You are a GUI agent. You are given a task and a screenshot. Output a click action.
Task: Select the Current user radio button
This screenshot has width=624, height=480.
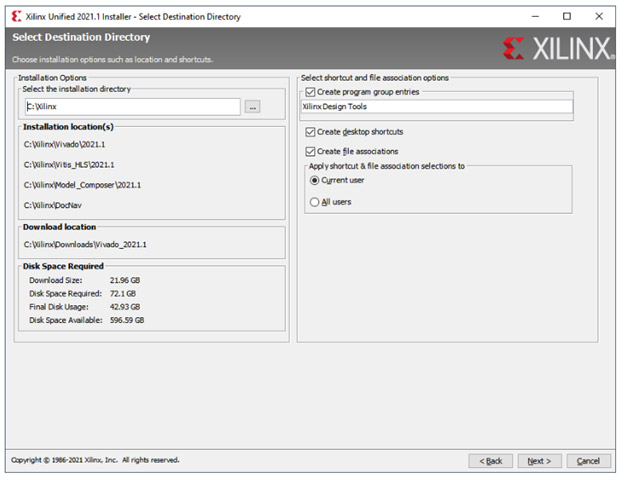coord(314,180)
